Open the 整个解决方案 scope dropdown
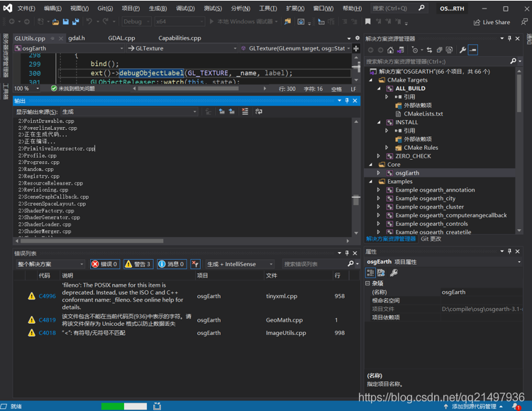 coord(50,264)
